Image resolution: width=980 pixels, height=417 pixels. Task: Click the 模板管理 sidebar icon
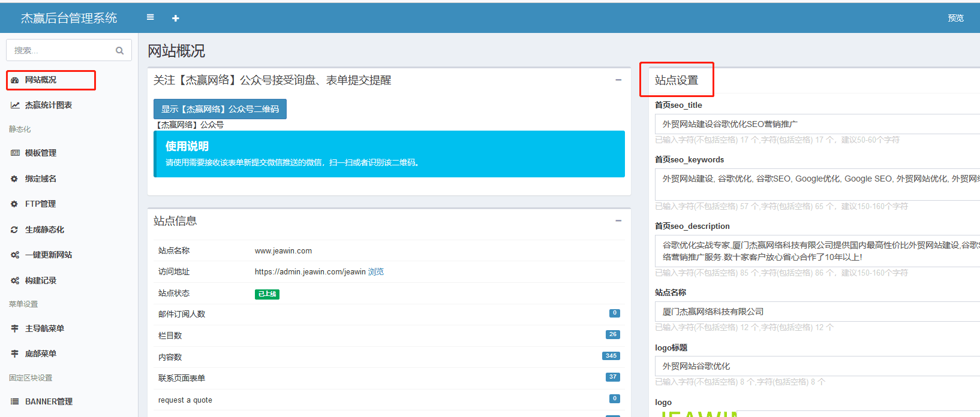(x=15, y=153)
